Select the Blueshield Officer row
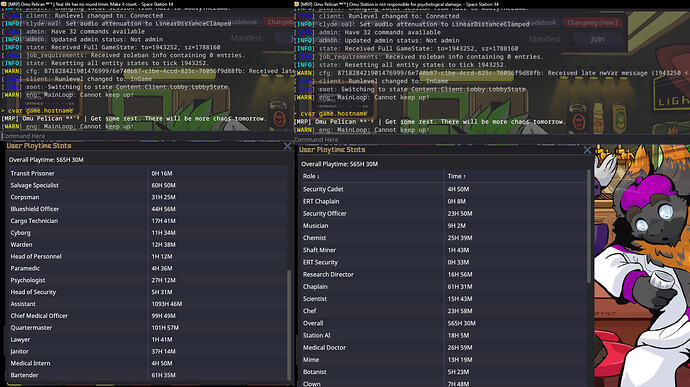 148,209
